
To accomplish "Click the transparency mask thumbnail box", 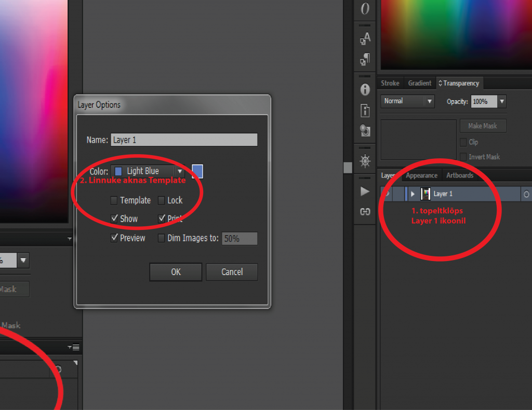I will click(x=418, y=139).
